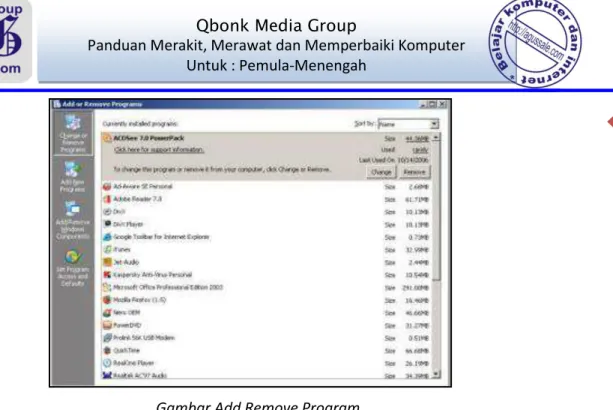The width and height of the screenshot is (613, 410).
Task: Click the Realtek AC'97 Audio icon
Action: click(x=107, y=375)
